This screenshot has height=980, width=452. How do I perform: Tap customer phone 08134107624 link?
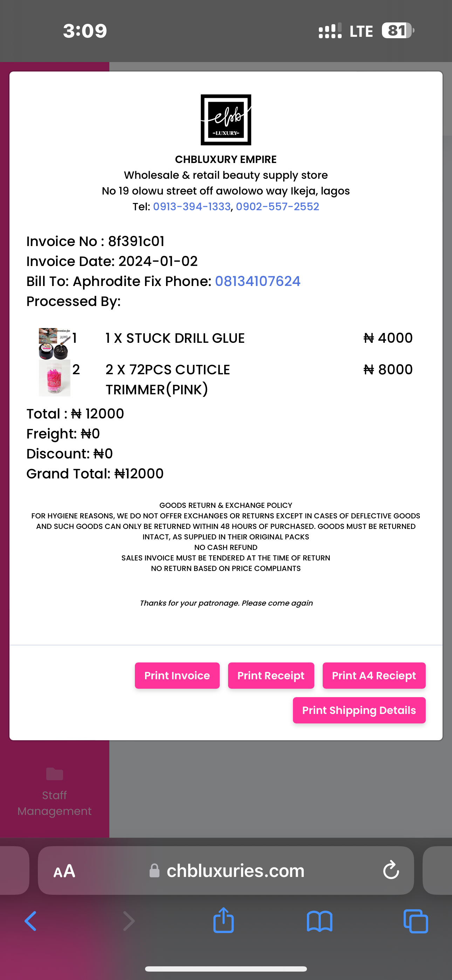[x=258, y=281]
